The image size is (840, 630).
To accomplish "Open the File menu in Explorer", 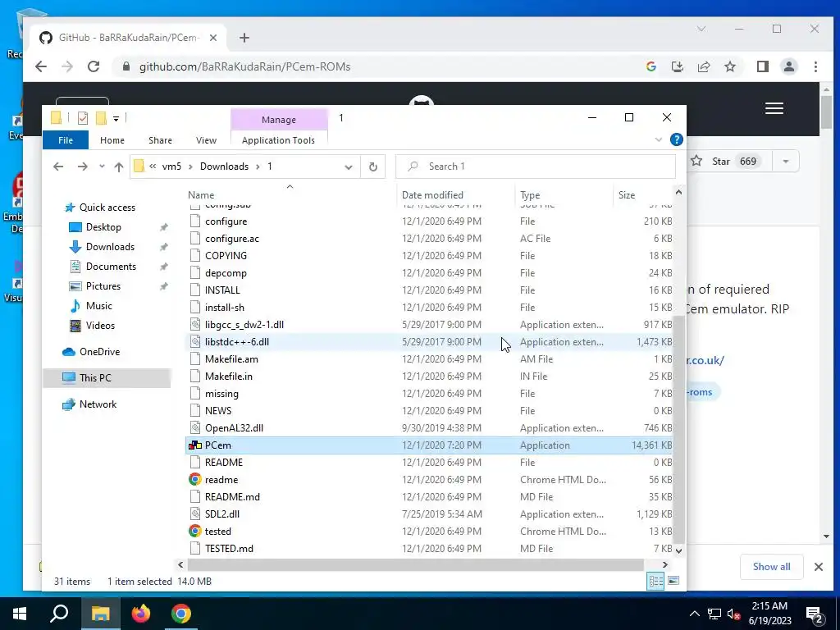I will pos(66,140).
